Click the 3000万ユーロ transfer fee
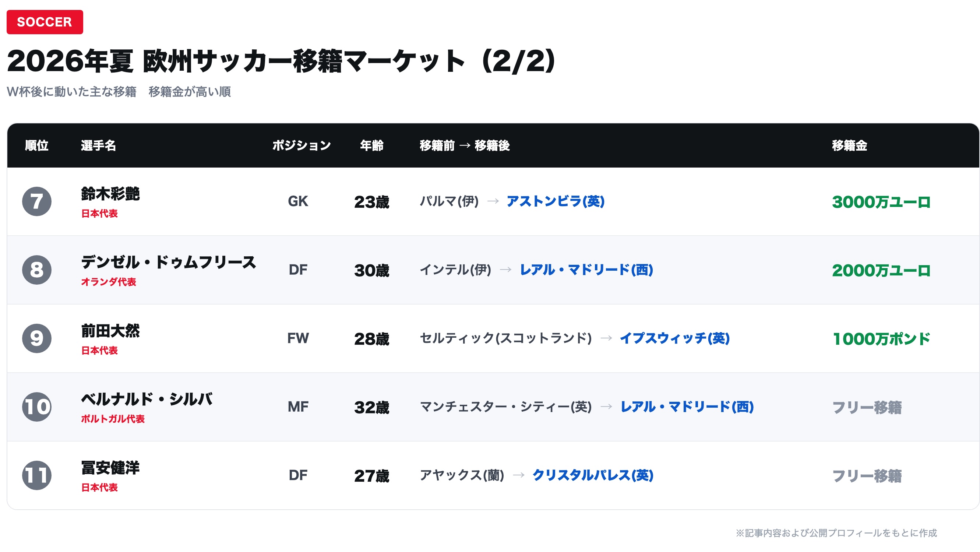Screen dimensions: 980x552 (881, 202)
